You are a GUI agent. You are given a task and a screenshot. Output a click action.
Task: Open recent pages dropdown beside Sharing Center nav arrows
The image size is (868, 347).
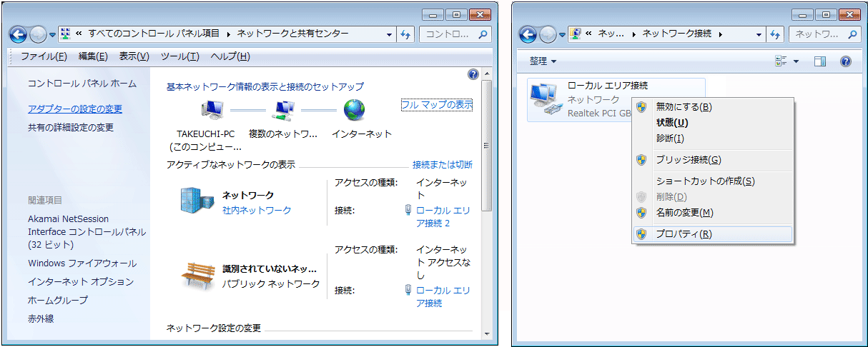pyautogui.click(x=52, y=34)
